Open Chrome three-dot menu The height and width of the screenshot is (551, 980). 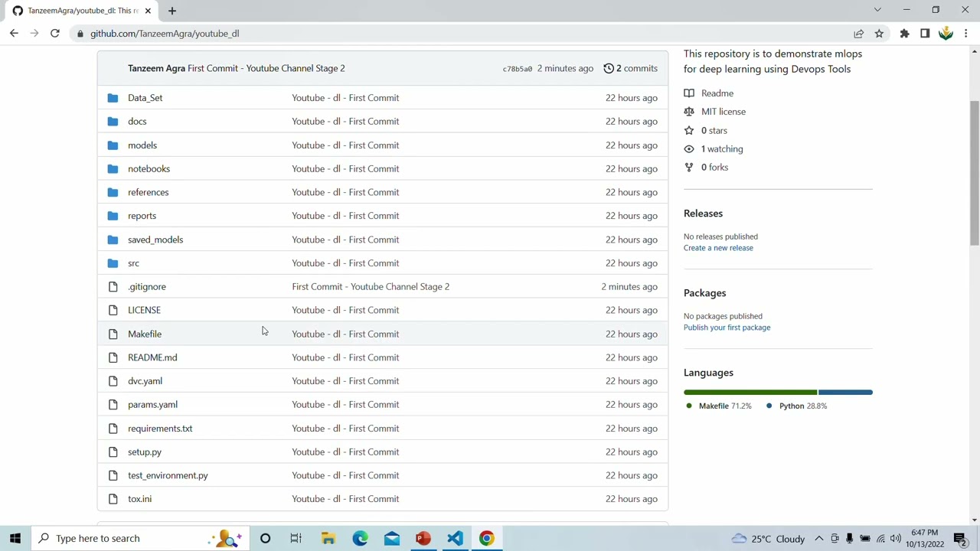[966, 34]
